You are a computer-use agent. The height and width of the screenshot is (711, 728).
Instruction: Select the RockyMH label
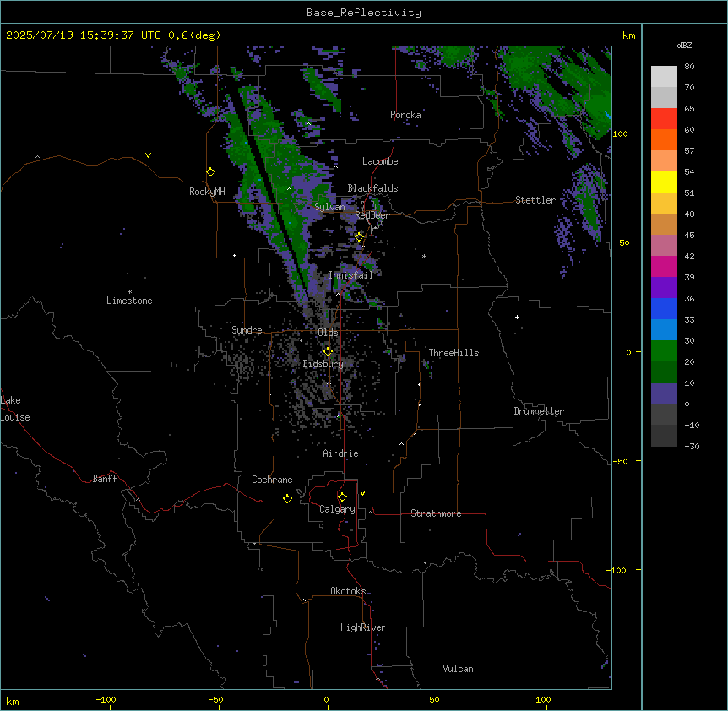207,192
